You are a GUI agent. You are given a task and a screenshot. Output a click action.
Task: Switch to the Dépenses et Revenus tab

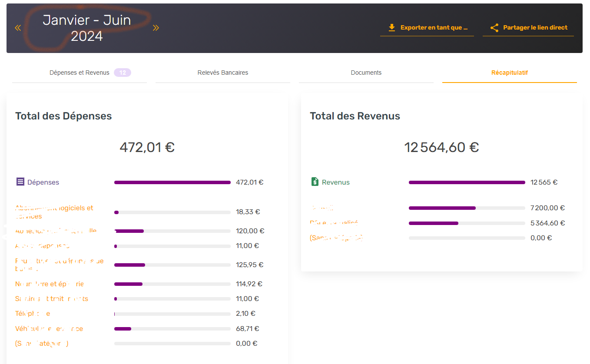tap(80, 73)
